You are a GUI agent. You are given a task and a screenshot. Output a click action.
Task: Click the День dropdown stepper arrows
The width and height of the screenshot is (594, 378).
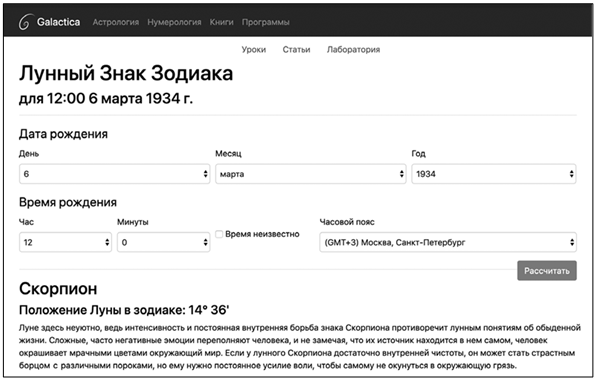[x=205, y=174]
